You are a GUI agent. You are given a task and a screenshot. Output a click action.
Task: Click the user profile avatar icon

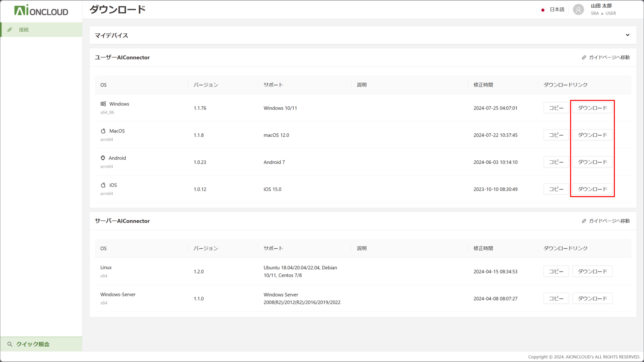[x=578, y=10]
